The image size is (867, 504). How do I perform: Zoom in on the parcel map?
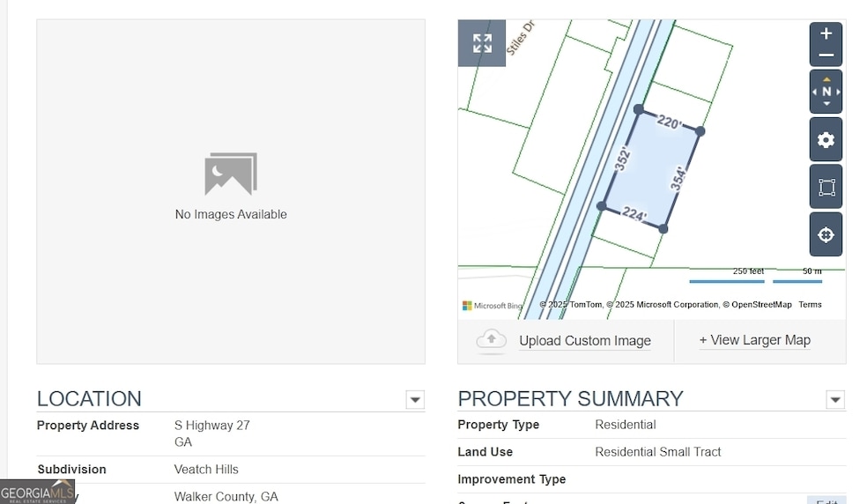[x=826, y=33]
